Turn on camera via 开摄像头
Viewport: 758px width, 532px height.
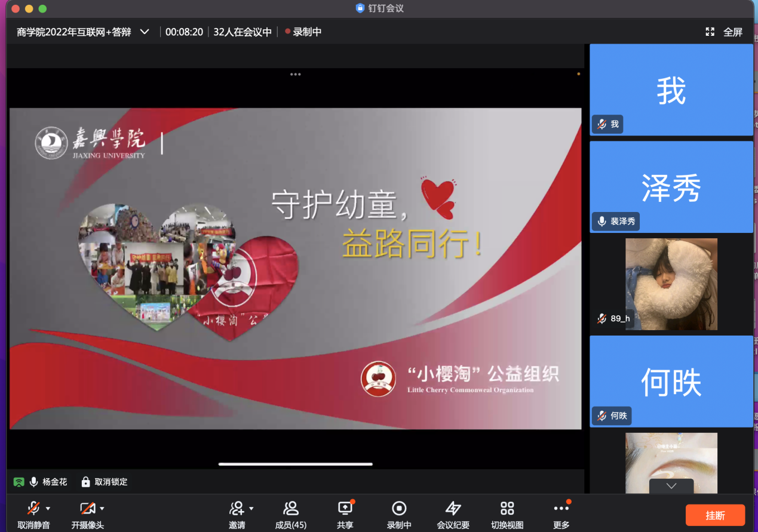tap(87, 509)
